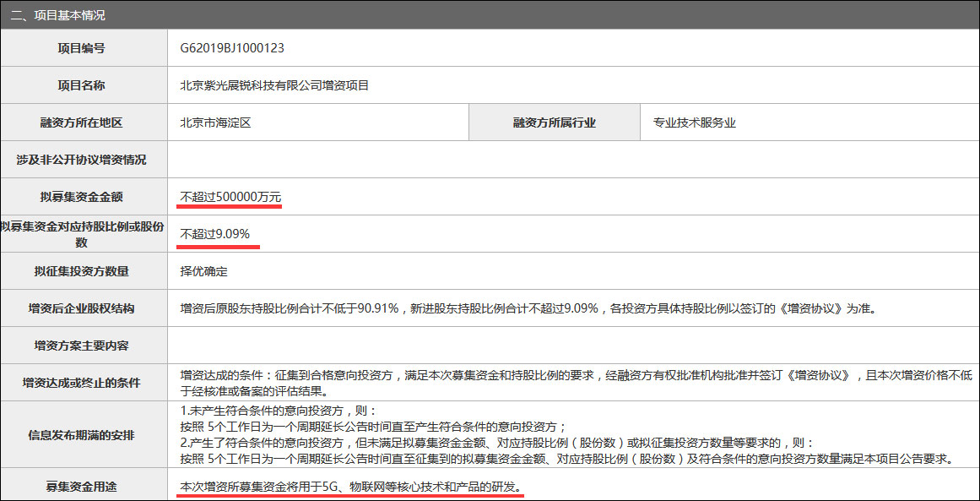Click the value 择优确定
This screenshot has width=980, height=501.
coord(203,271)
